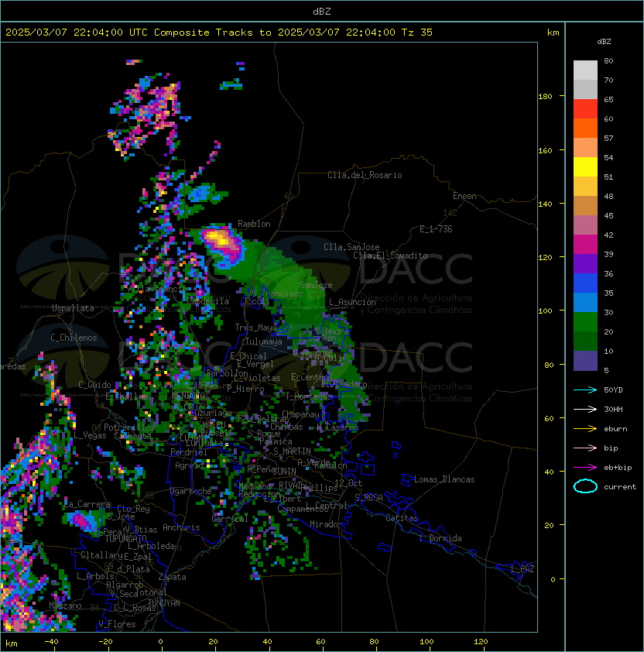
Task: Click the bright yellow storm core beside Ramblon
Action: click(218, 238)
